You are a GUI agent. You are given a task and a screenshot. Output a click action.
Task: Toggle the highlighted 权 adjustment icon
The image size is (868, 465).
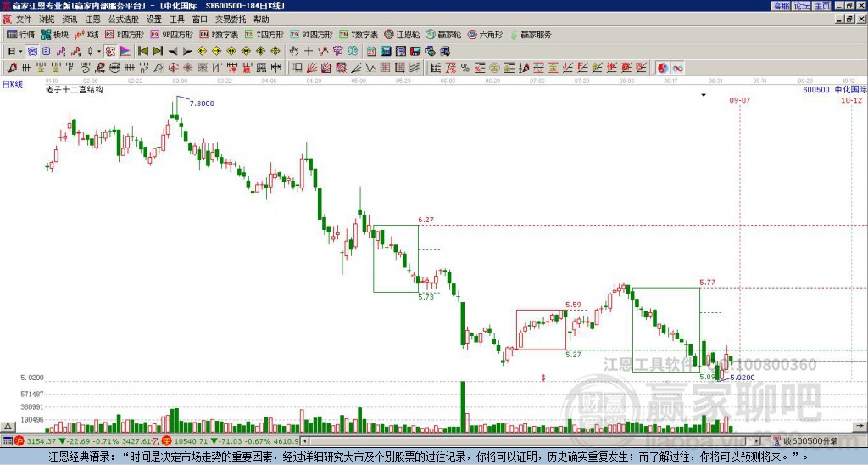110,51
